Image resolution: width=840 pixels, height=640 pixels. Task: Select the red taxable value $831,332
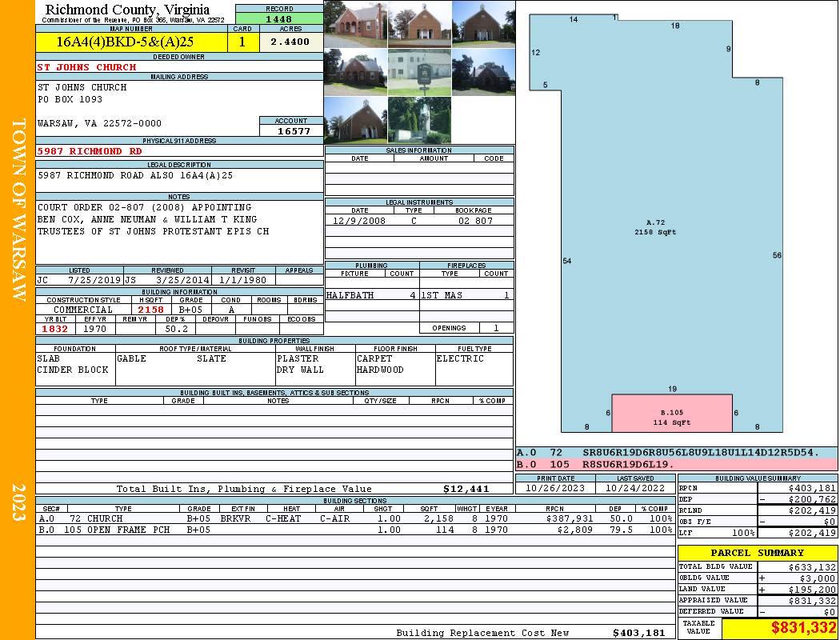(x=781, y=628)
